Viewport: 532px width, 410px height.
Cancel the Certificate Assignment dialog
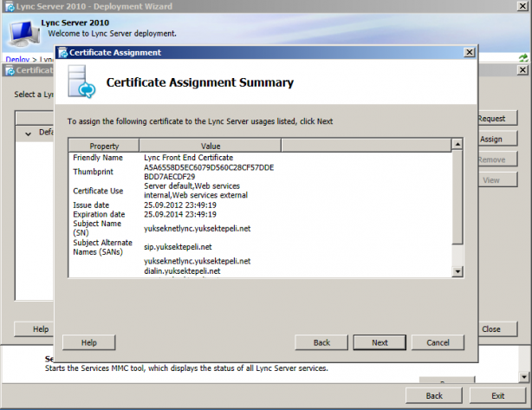(x=438, y=342)
